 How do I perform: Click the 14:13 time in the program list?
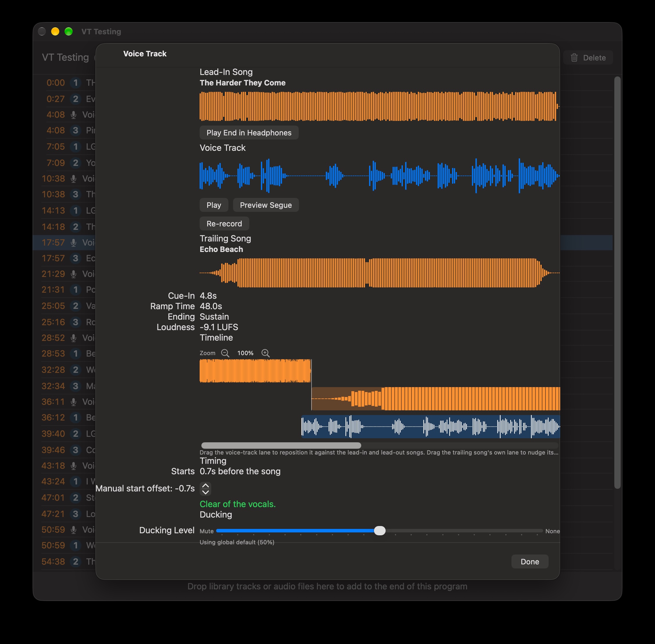click(x=53, y=210)
